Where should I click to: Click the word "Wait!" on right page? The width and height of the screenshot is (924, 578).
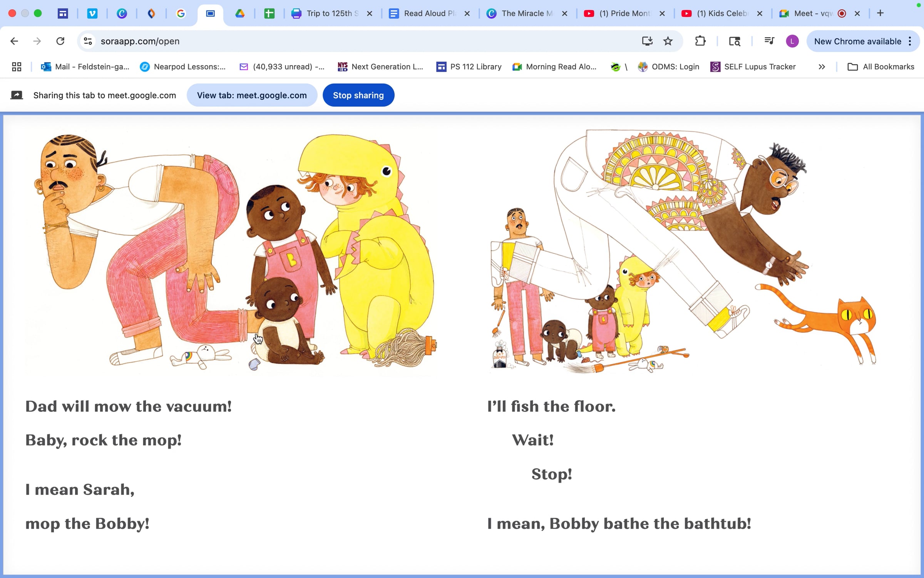pos(533,440)
